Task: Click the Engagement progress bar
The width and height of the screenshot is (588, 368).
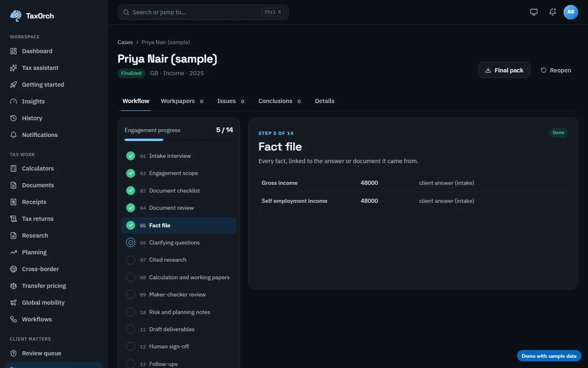Action: pyautogui.click(x=179, y=140)
